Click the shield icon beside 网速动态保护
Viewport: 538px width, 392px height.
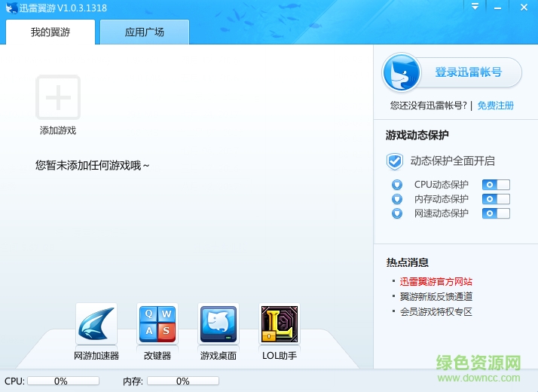(397, 213)
